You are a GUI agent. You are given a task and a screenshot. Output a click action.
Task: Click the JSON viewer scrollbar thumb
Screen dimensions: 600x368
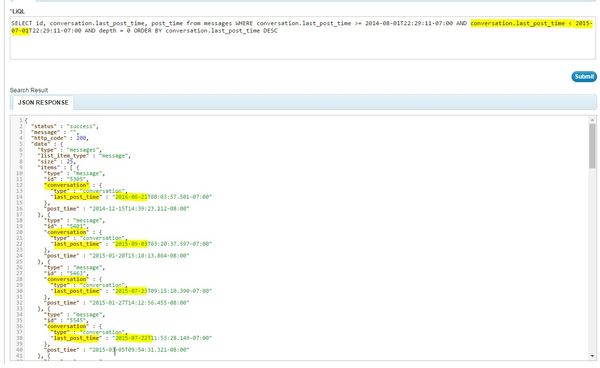tap(592, 146)
